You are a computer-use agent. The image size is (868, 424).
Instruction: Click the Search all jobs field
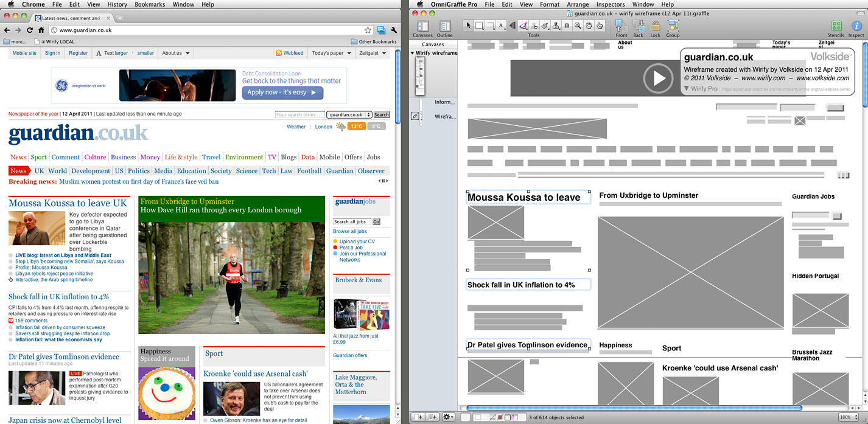[x=352, y=222]
